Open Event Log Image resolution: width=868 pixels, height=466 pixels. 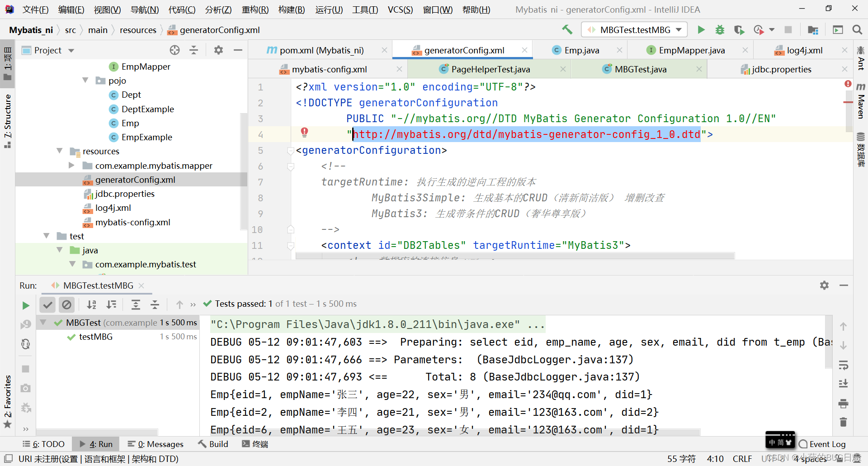[822, 444]
